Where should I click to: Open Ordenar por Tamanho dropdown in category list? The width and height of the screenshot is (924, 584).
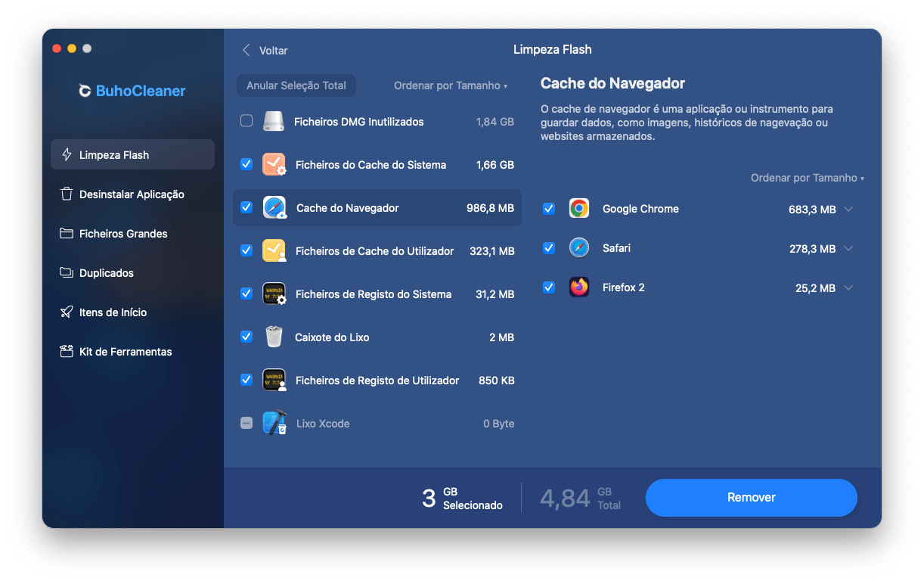point(451,85)
